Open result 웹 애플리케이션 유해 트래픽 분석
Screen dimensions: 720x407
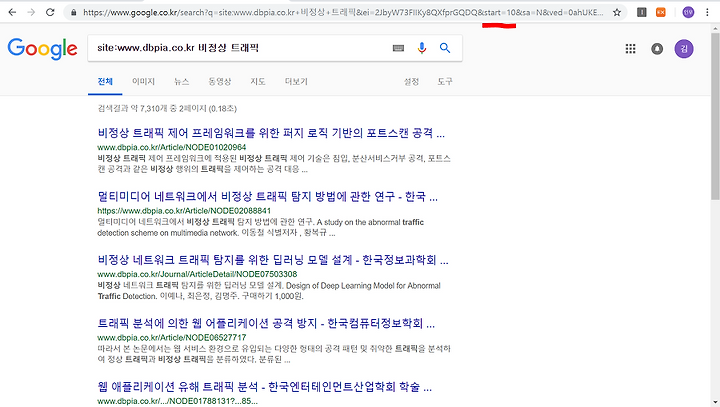tap(264, 387)
